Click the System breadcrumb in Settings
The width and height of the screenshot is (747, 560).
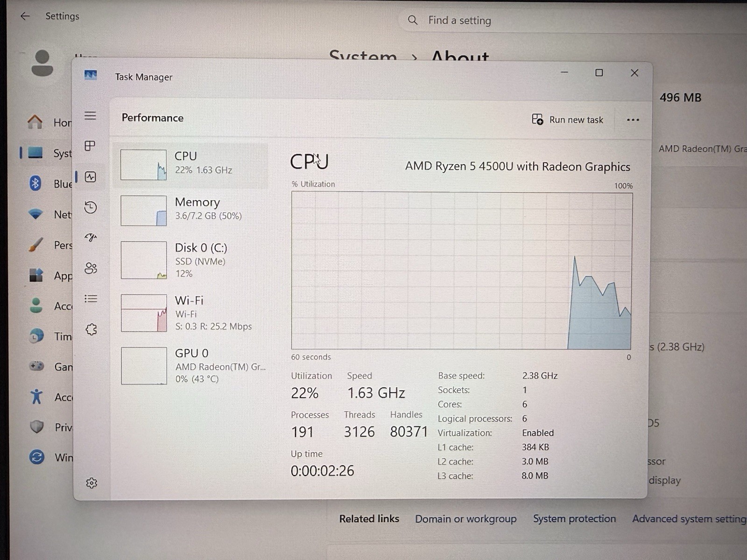coord(363,56)
